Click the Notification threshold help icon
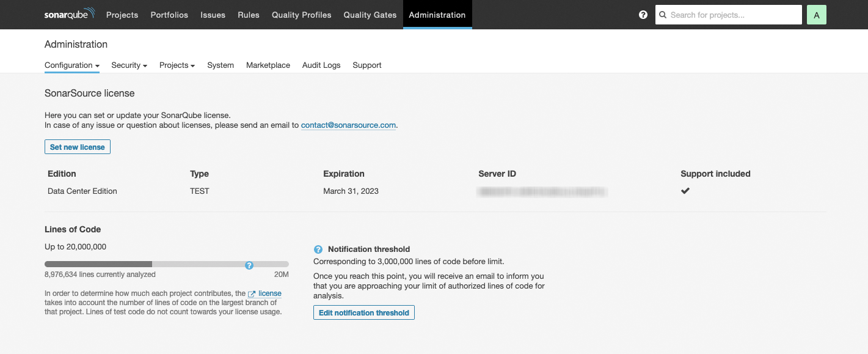Viewport: 868px width, 354px height. 318,249
